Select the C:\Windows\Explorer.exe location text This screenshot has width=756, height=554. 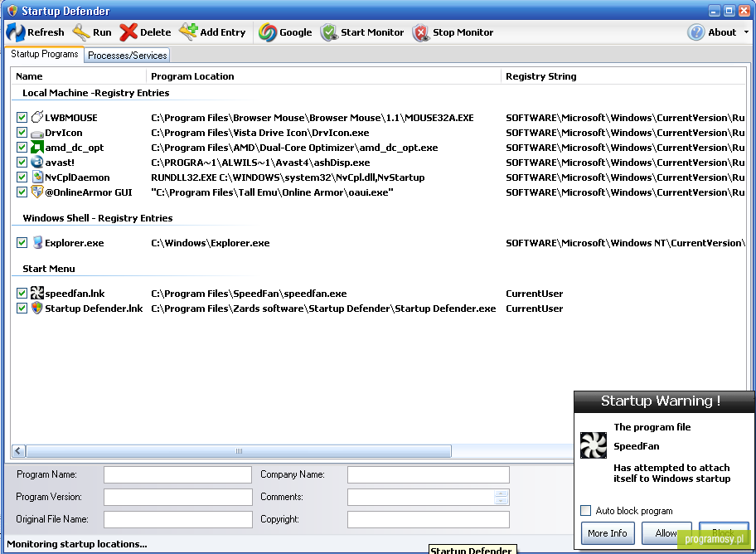(211, 243)
